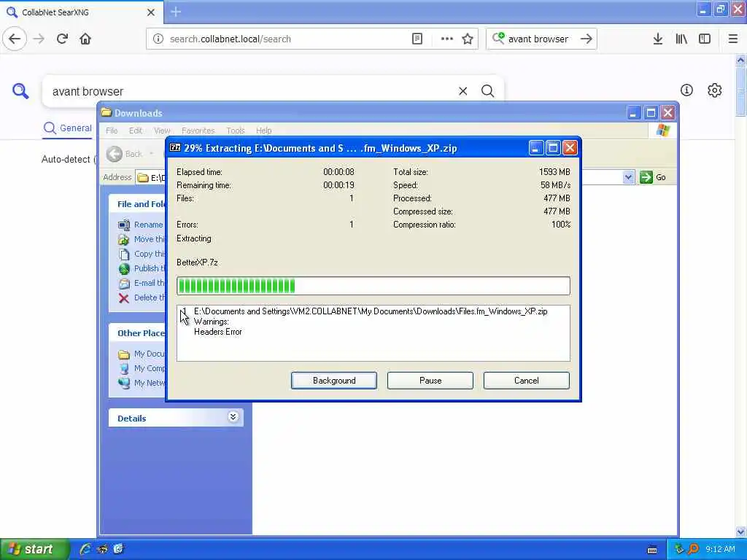Open the Downloads window View menu
Screen dimensions: 747x560
[162, 131]
